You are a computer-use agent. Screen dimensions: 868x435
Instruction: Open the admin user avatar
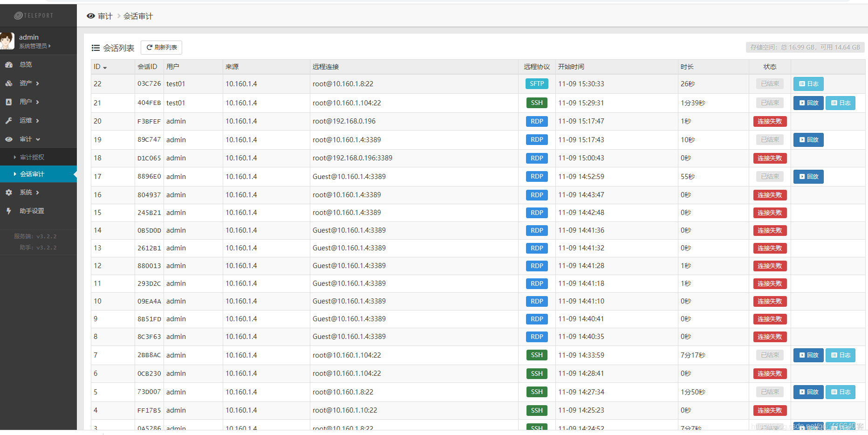7,41
